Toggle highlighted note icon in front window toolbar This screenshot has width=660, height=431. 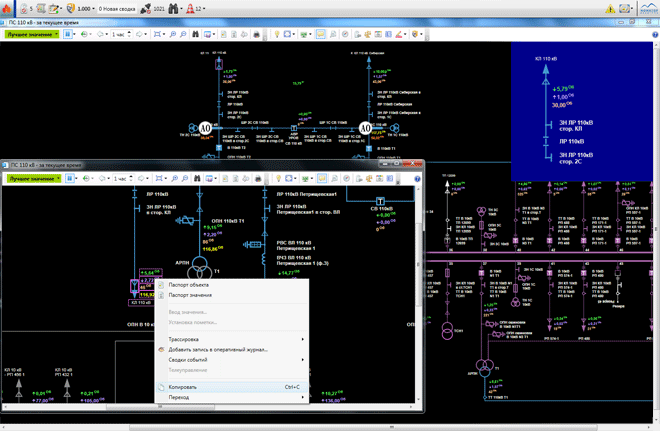click(322, 178)
